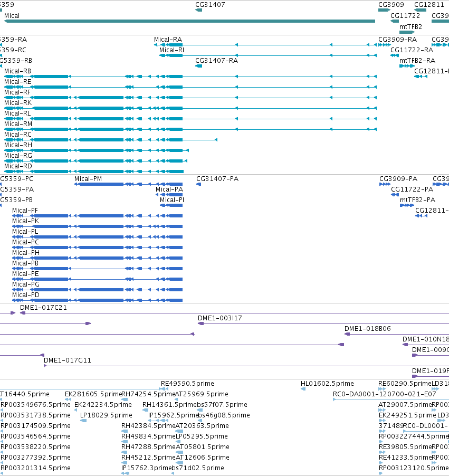The height and width of the screenshot is (476, 449).
Task: Select the DME1-003I17 clone label
Action: (220, 318)
